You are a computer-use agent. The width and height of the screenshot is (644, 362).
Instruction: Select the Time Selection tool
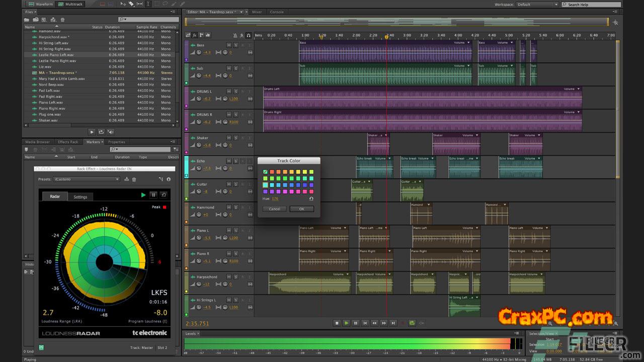pos(147,4)
